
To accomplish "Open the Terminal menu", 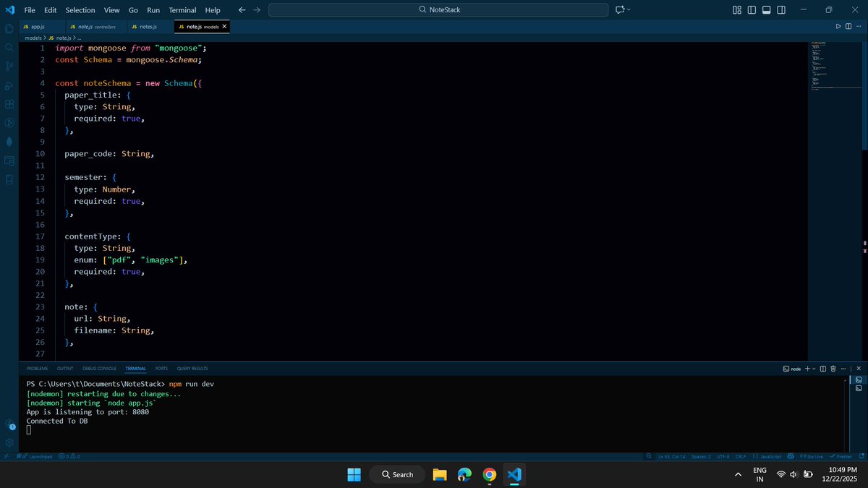I will (182, 10).
